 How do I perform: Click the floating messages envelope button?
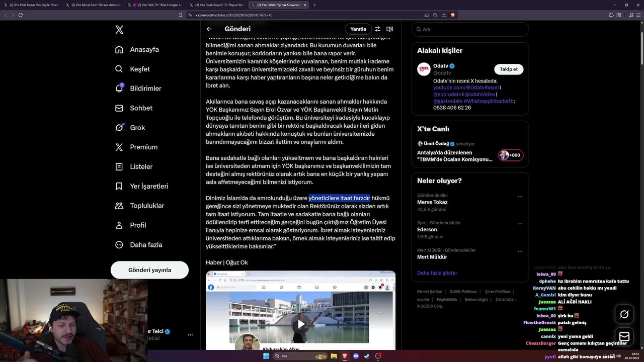[x=624, y=336]
